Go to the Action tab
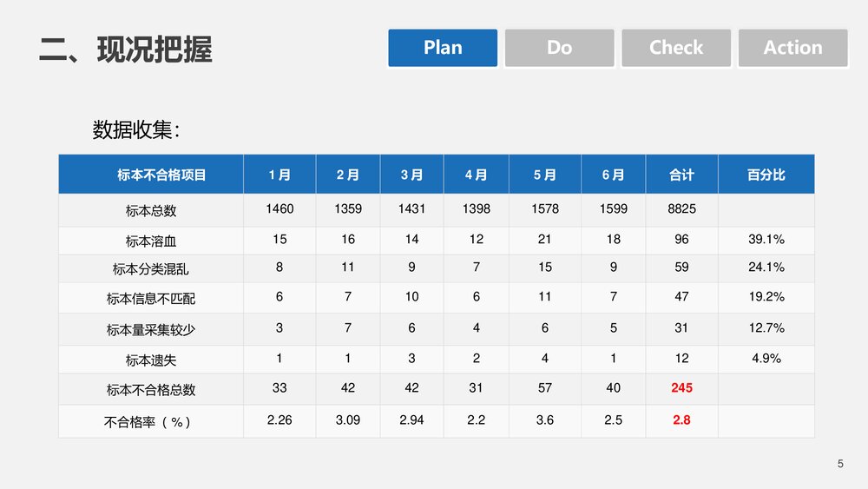The height and width of the screenshot is (489, 868). pos(792,48)
